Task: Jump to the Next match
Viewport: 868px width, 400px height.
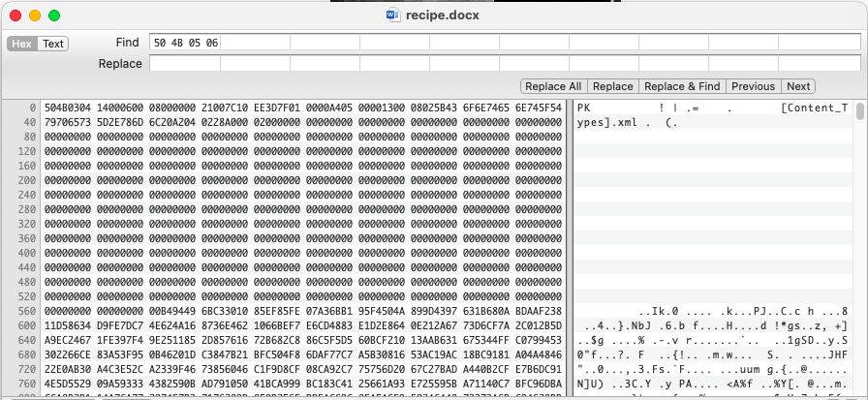Action: pyautogui.click(x=797, y=86)
